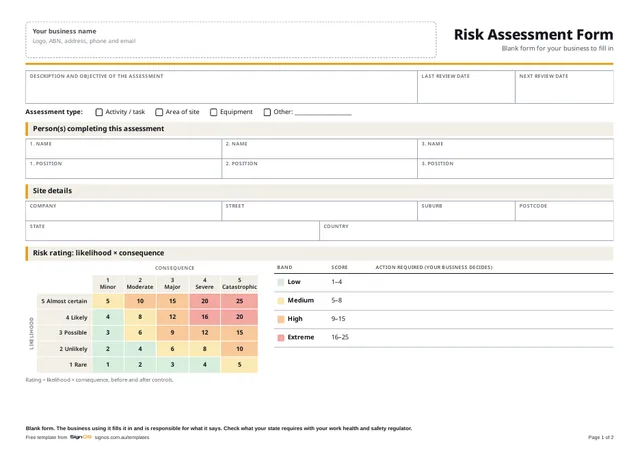Click the Last review date field
This screenshot has width=640, height=452.
466,87
